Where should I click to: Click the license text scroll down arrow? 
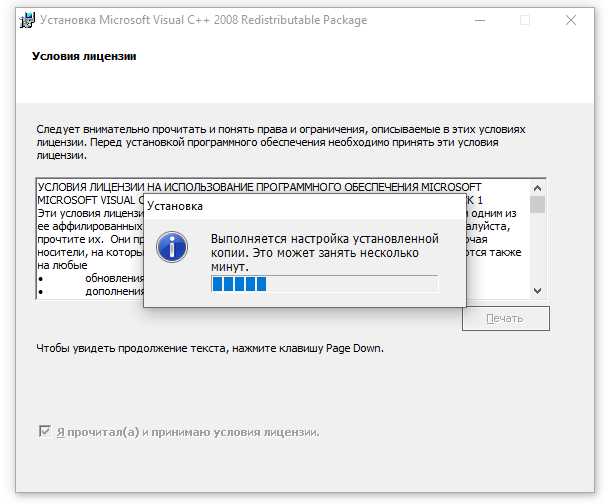coord(537,290)
